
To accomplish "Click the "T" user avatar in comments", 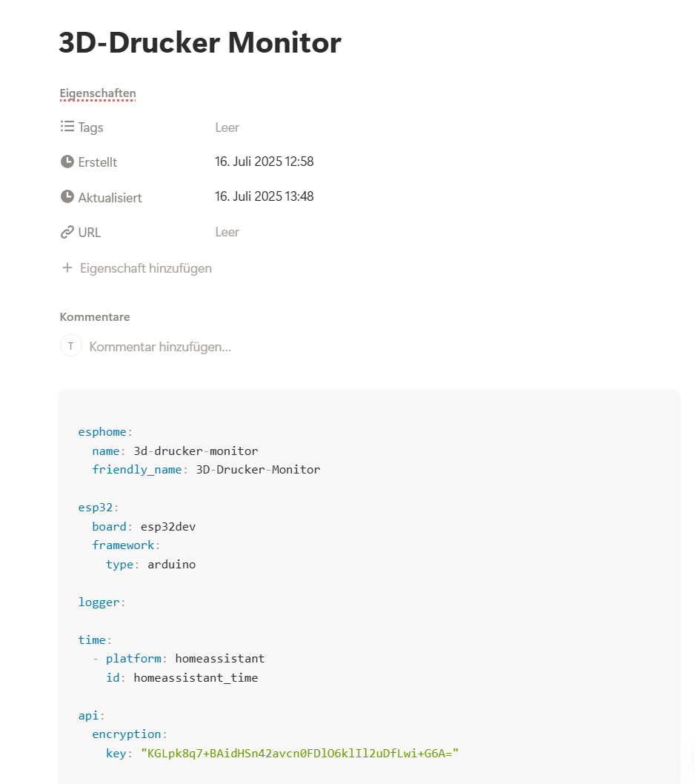I will [71, 346].
